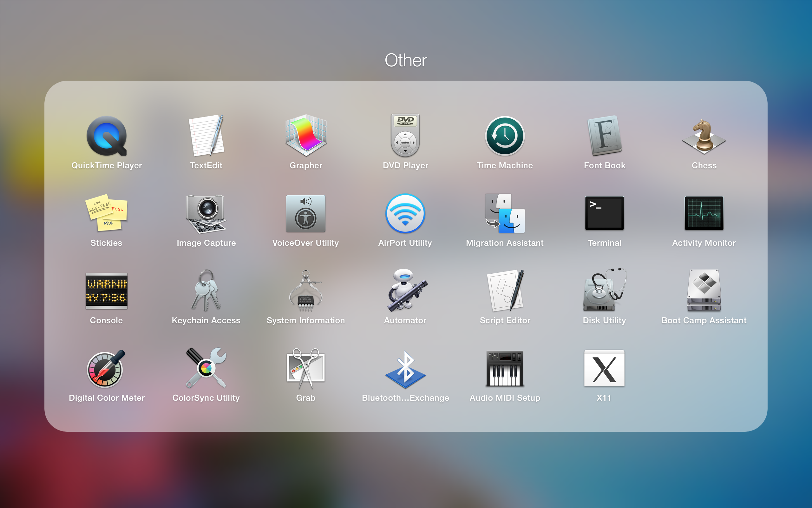Click the 'DVD Player' label text

(405, 166)
